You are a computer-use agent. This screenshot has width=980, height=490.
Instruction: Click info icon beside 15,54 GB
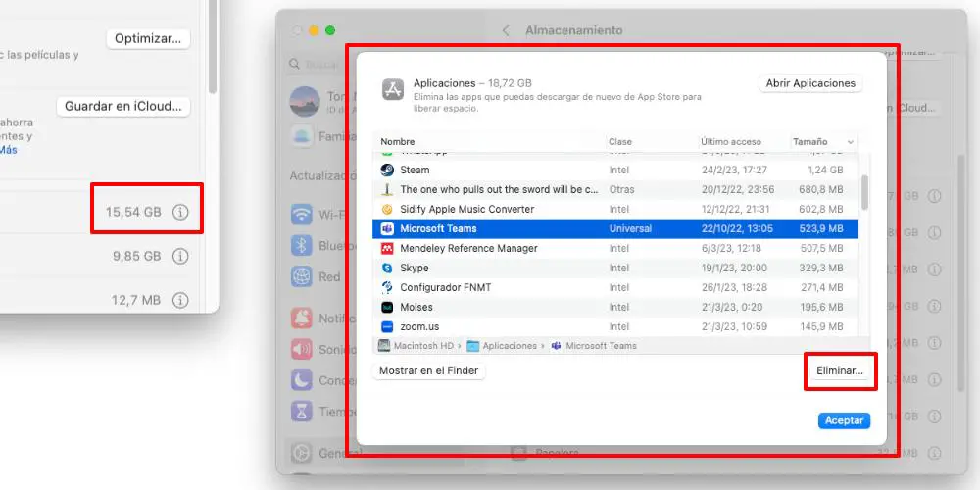180,212
